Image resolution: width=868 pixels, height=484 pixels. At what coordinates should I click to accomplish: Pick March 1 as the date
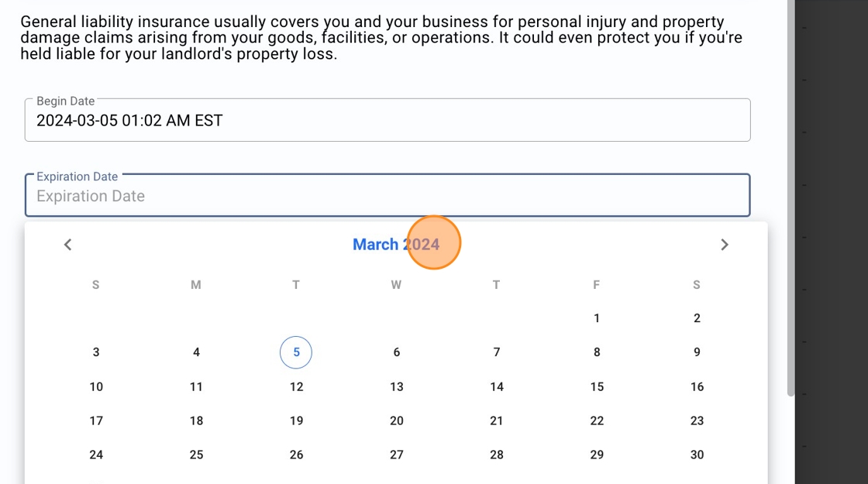[x=597, y=318]
